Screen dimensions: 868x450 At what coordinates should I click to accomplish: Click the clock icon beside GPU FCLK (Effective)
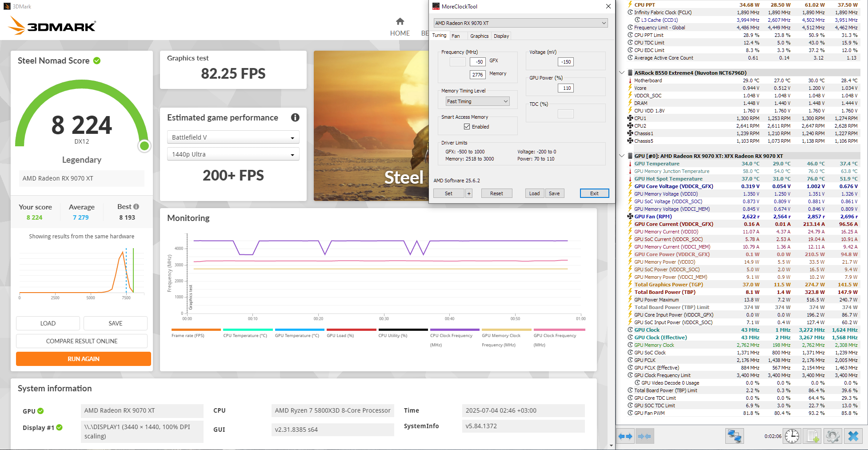(x=630, y=368)
